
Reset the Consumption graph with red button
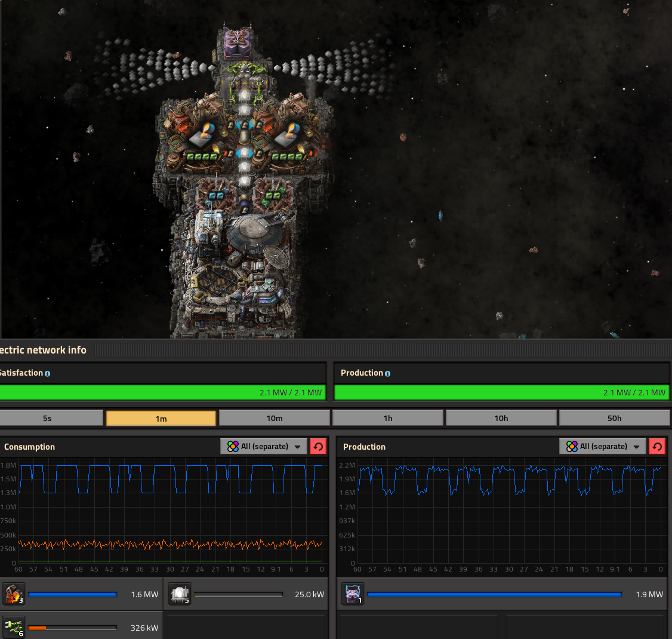318,447
